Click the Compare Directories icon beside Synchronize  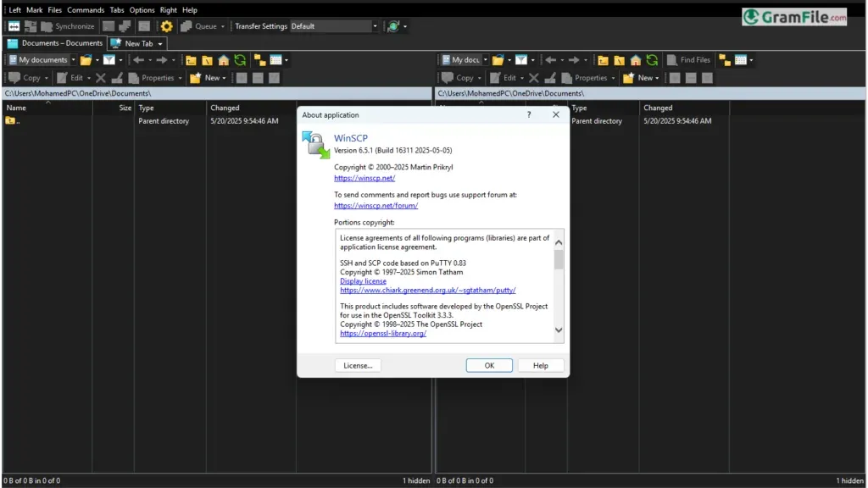(x=31, y=26)
